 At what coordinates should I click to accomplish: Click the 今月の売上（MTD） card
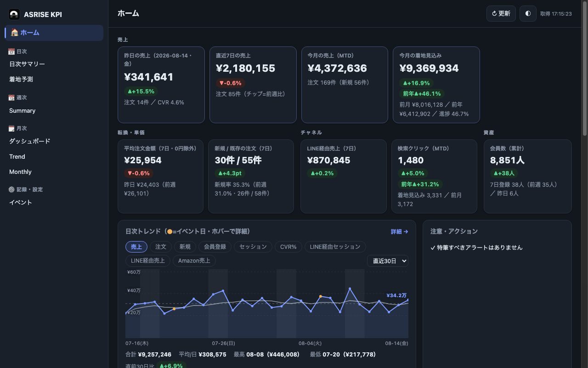click(x=345, y=85)
